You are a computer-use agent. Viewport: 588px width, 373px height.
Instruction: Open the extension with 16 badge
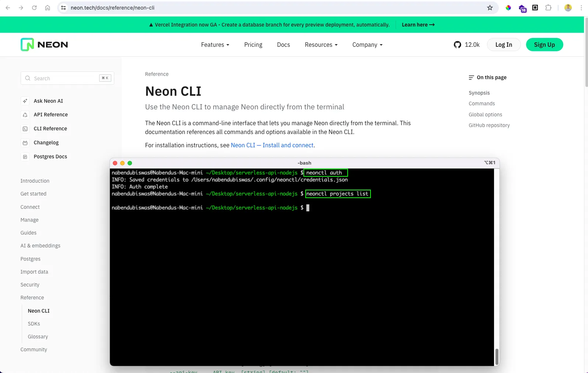(522, 8)
